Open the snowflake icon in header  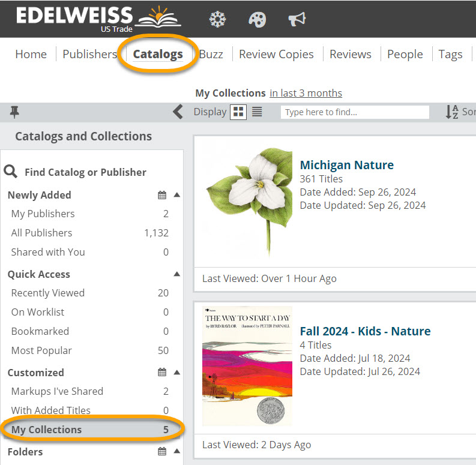[x=218, y=19]
